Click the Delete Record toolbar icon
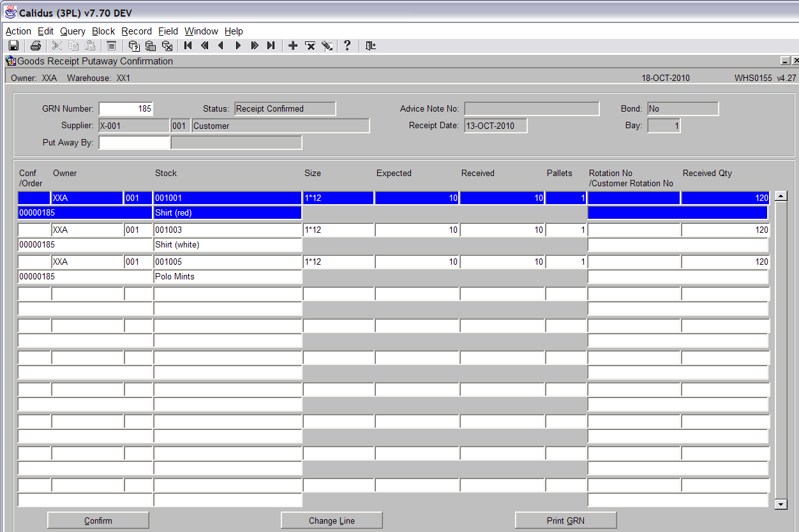 310,45
